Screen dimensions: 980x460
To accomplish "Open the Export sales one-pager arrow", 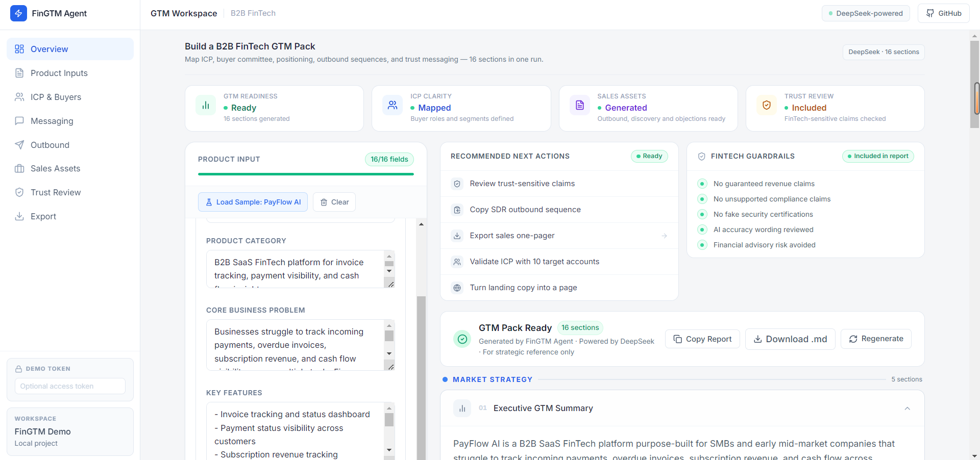I will [664, 236].
